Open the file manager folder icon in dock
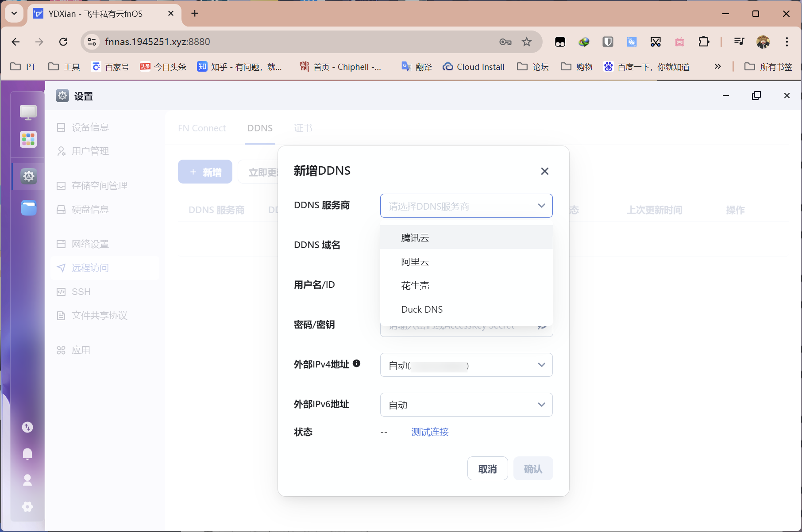The image size is (802, 532). [x=29, y=207]
